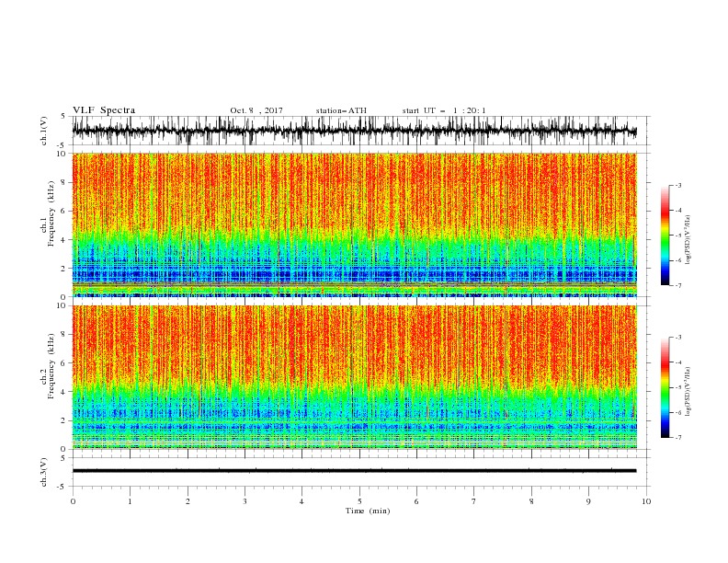Screen dimensions: 728x563
Task: Click the "10" kHz tick on ch.2 frequency axis
Action: pos(62,305)
